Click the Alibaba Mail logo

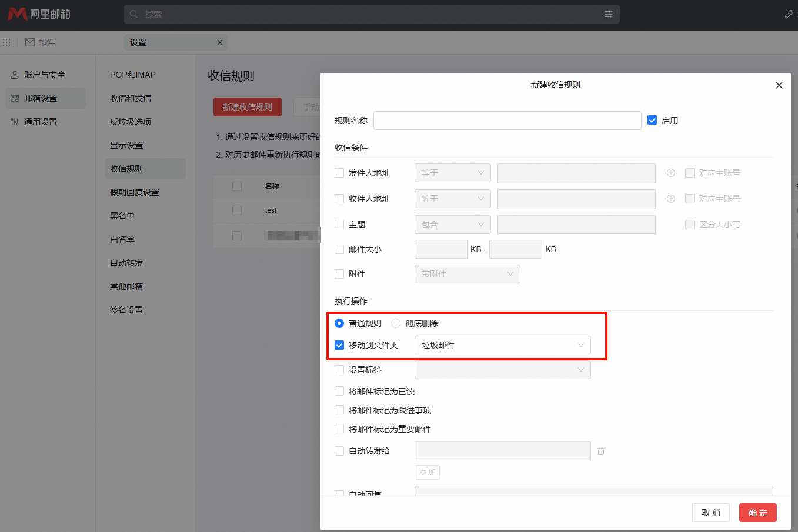(39, 14)
